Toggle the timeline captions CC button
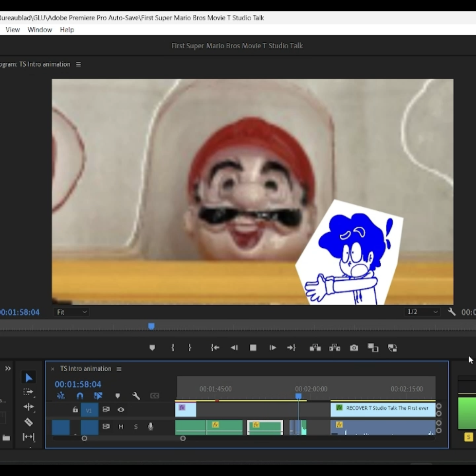The height and width of the screenshot is (476, 476). [155, 395]
